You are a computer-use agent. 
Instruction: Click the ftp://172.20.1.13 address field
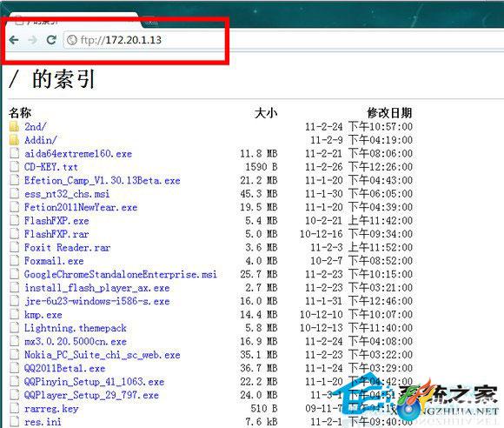(x=283, y=40)
